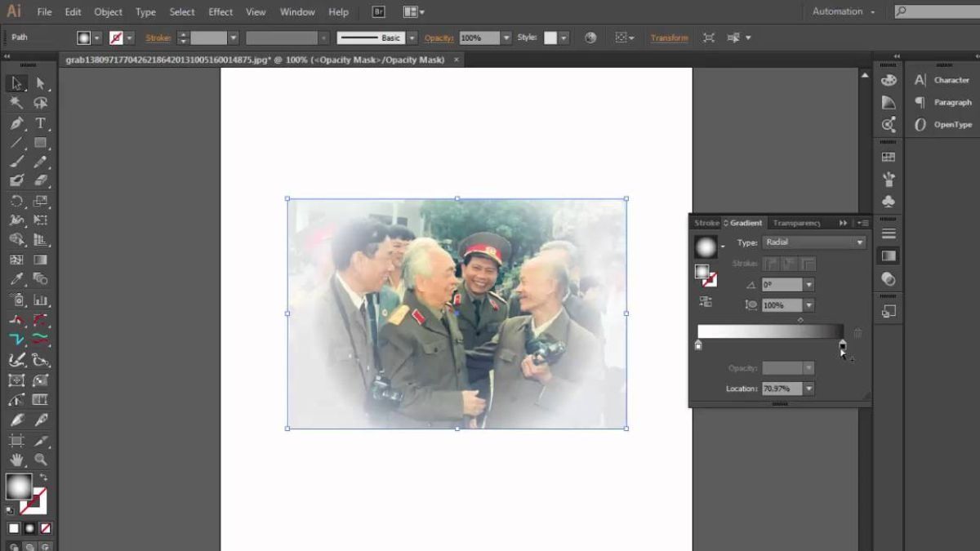Select the Symbol Sprayer tool
This screenshot has height=551, width=980.
click(16, 300)
